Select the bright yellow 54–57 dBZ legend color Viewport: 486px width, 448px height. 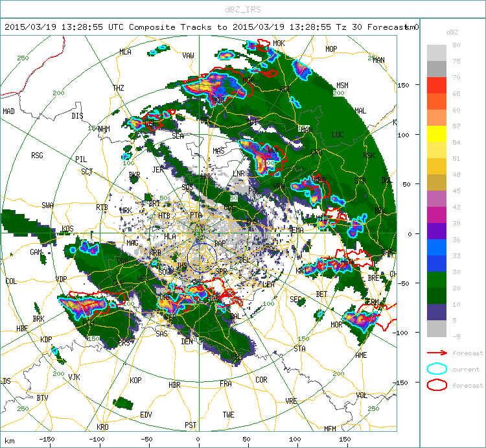tap(436, 134)
